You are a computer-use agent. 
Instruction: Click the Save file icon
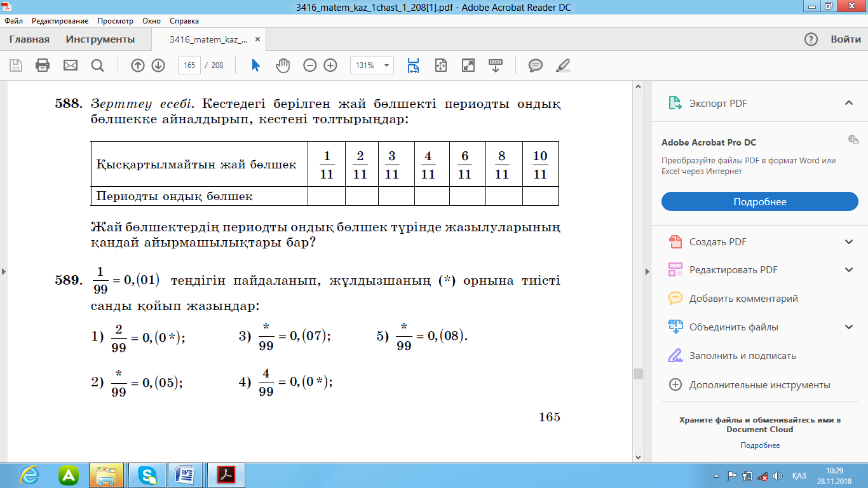16,65
